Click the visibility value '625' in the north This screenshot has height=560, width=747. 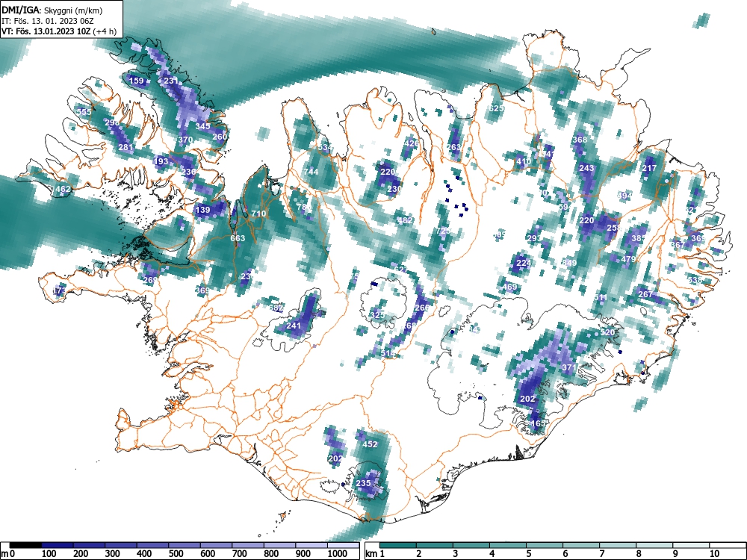[x=497, y=108]
